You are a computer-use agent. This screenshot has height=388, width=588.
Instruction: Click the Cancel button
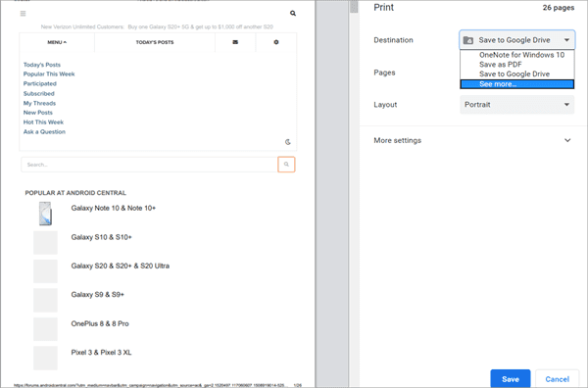(557, 378)
